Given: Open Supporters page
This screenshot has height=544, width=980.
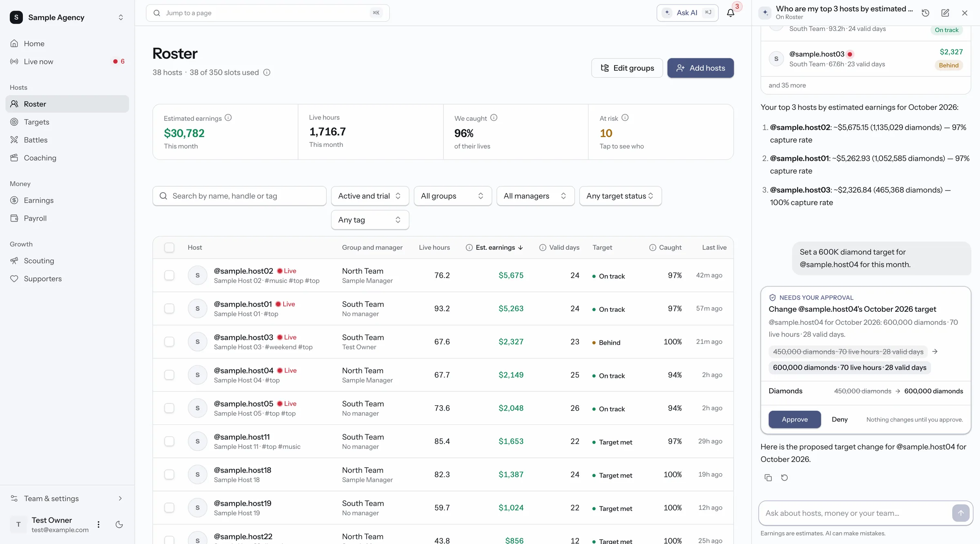Looking at the screenshot, I should 67,279.
